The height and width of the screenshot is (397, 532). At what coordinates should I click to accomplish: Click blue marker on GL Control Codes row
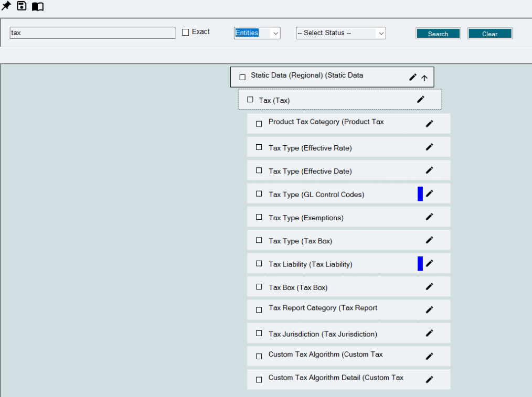pyautogui.click(x=420, y=194)
